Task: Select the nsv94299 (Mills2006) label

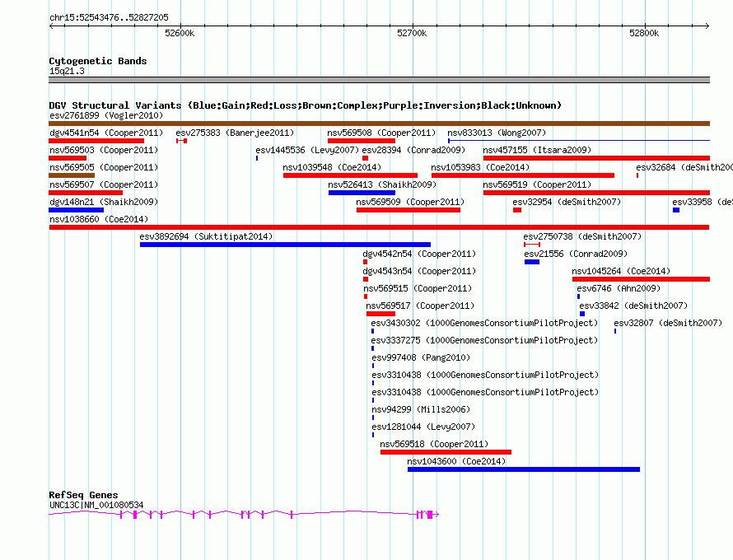Action: click(421, 409)
